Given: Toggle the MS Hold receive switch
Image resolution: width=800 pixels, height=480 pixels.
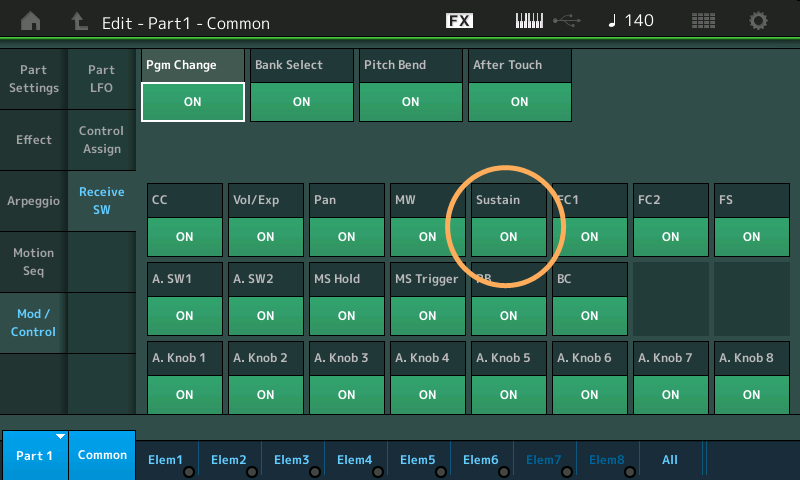Looking at the screenshot, I should point(346,316).
